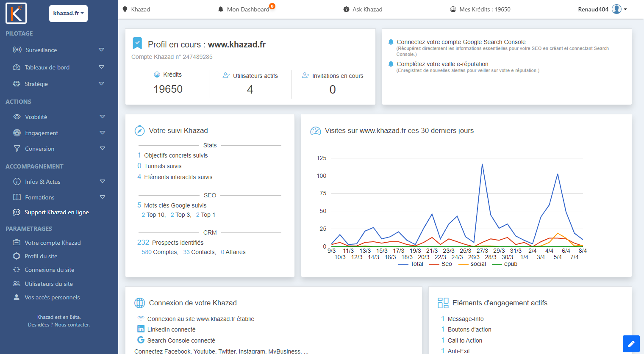This screenshot has height=354, width=644.
Task: Click the Visibilité eye icon
Action: pos(17,117)
